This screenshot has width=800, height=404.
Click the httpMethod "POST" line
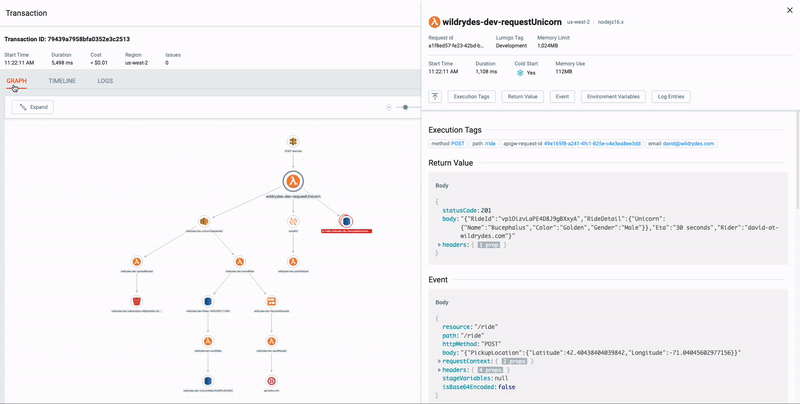click(x=474, y=344)
